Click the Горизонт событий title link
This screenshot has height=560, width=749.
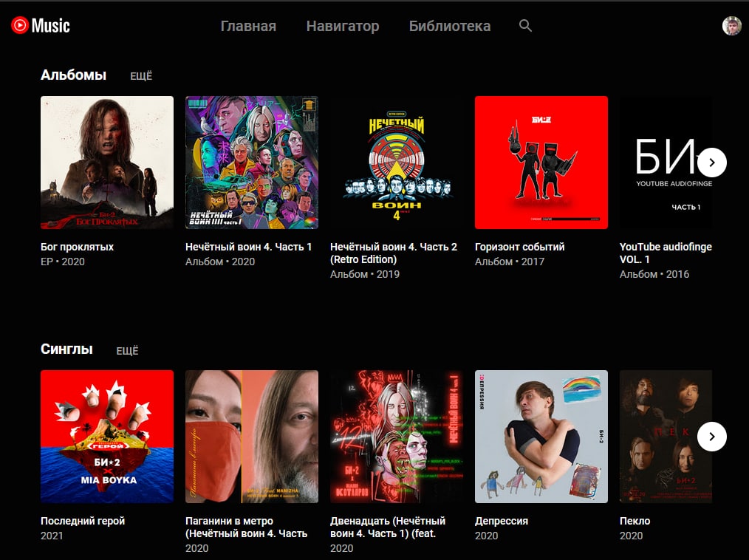(x=520, y=247)
